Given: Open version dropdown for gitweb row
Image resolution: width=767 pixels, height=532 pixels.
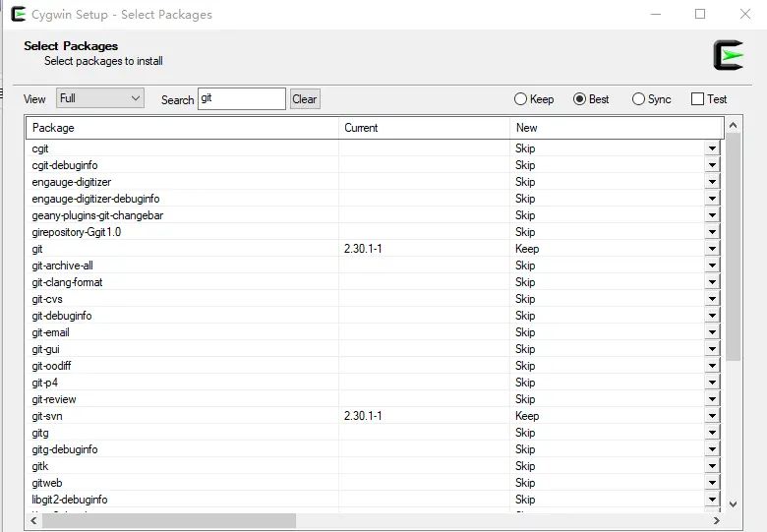Looking at the screenshot, I should click(712, 483).
